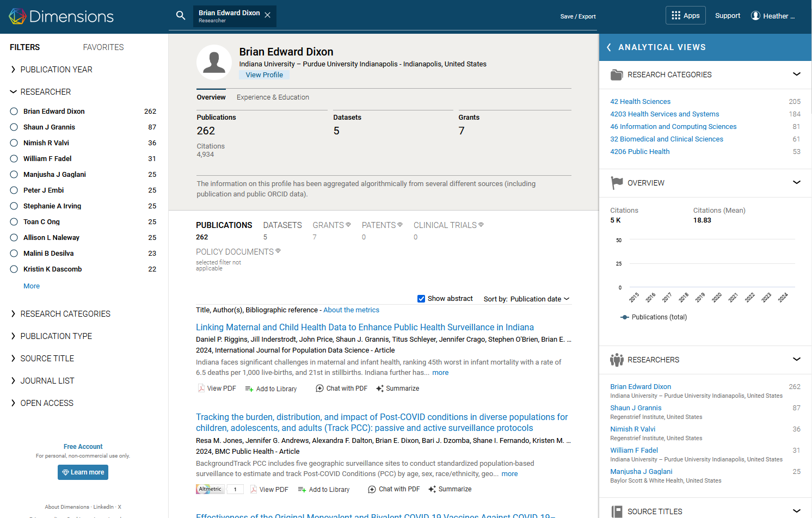812x518 pixels.
Task: Select Stephanie A Irving researcher filter
Action: (14, 206)
